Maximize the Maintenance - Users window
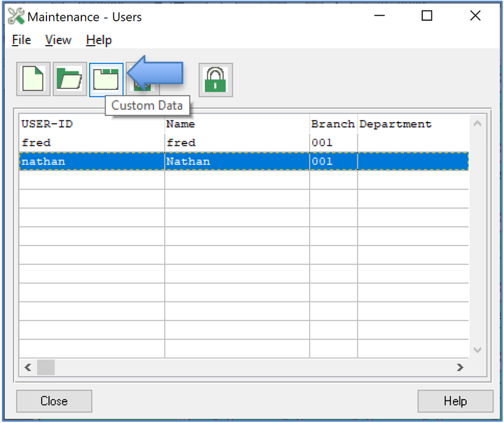Viewport: 504px width, 423px height. [427, 16]
